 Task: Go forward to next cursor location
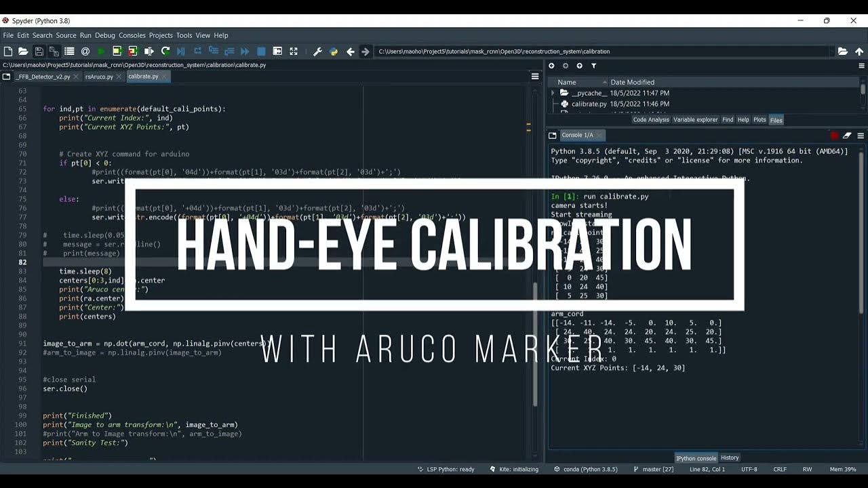366,52
